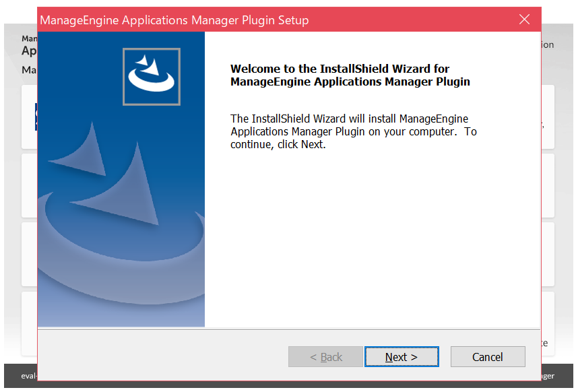Click the blue icon fragment behind the dialog
The height and width of the screenshot is (392, 576).
36,117
